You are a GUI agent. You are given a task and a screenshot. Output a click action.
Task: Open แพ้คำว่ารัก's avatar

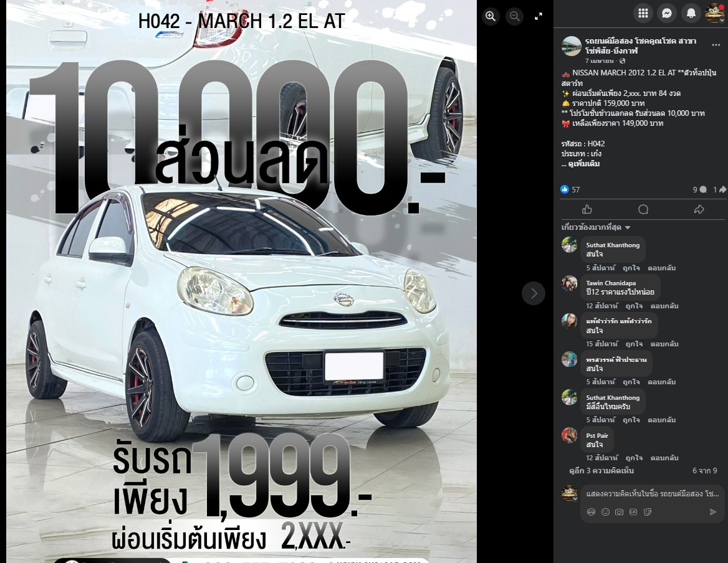pos(569,321)
